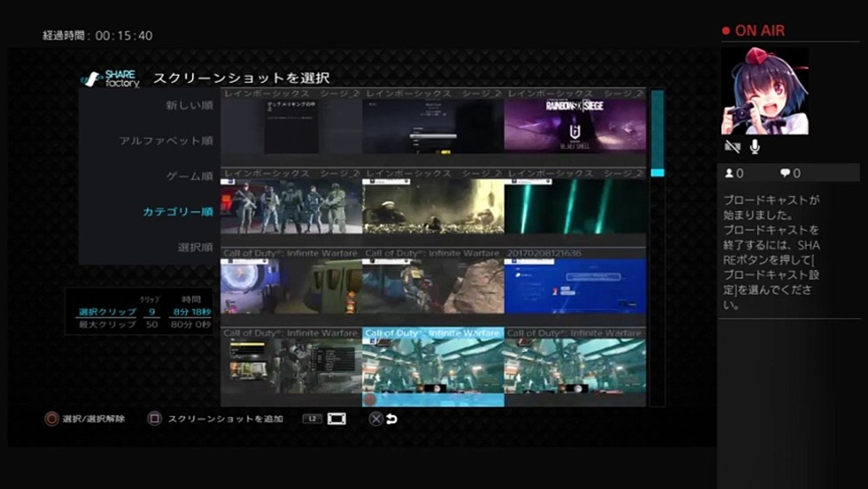This screenshot has width=868, height=489.
Task: Toggle the microphone icon
Action: click(x=754, y=147)
